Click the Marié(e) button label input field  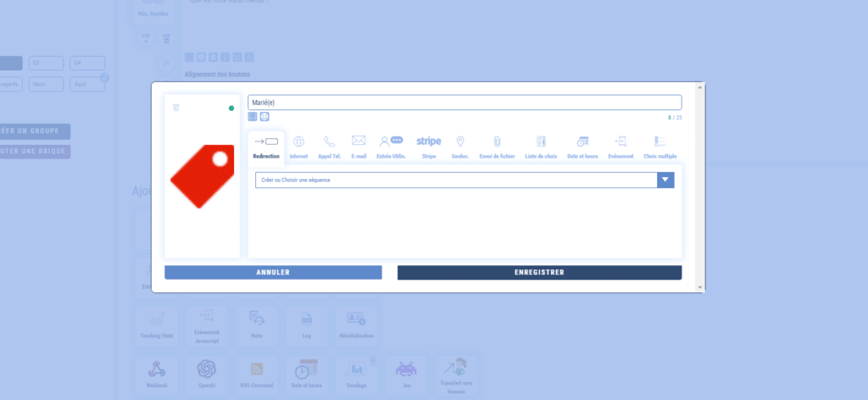pos(465,103)
